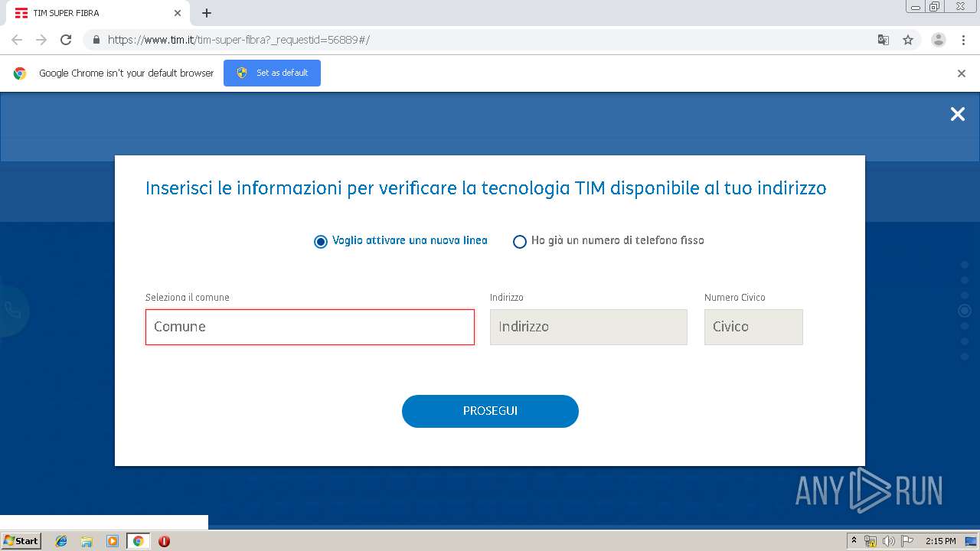This screenshot has width=980, height=551.
Task: Switch to Chrome in taskbar
Action: coord(138,541)
